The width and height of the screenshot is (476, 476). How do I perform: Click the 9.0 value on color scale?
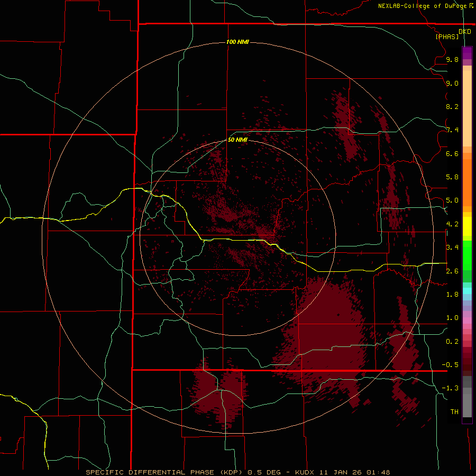452,83
